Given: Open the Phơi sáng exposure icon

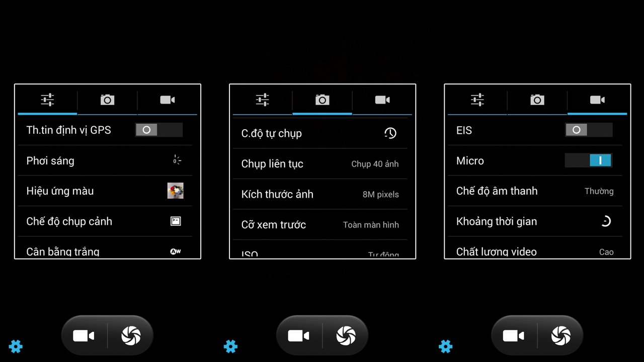Looking at the screenshot, I should [x=177, y=160].
